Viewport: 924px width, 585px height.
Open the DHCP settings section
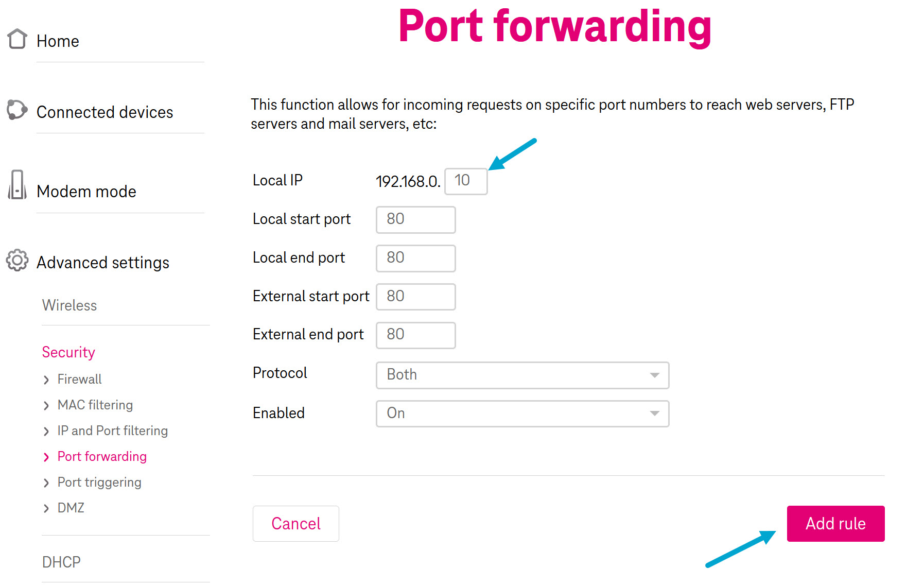click(x=61, y=562)
